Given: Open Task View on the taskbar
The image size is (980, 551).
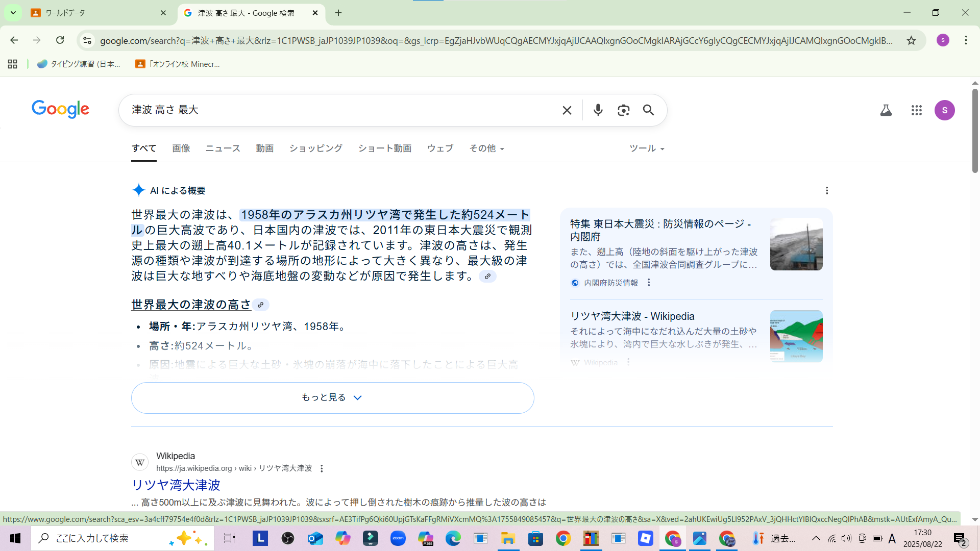Looking at the screenshot, I should (230, 538).
